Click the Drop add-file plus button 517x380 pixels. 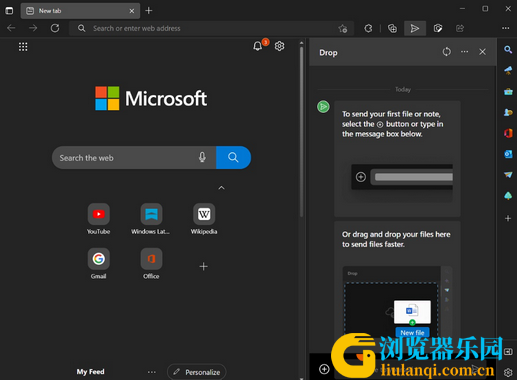pyautogui.click(x=324, y=369)
